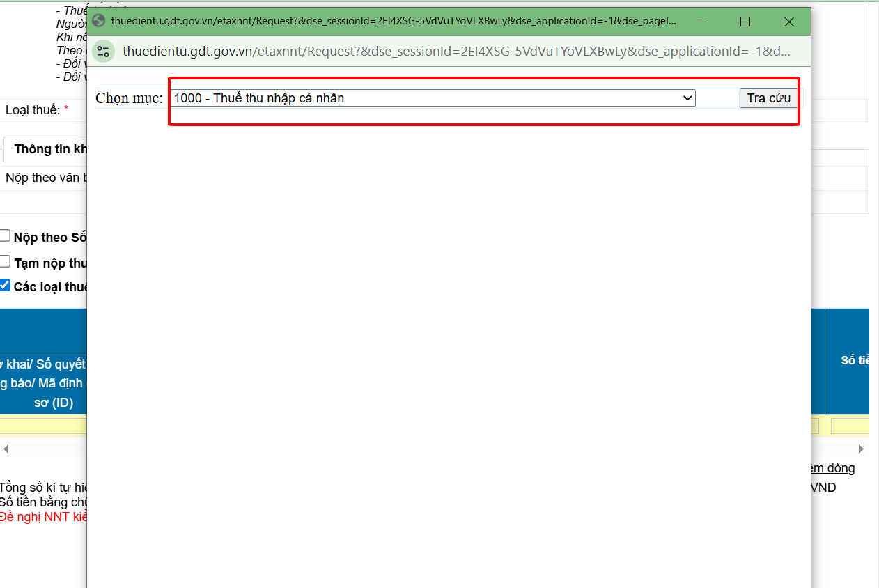Tick the "Tạm nộp thu" checkbox
The width and height of the screenshot is (879, 588).
click(x=6, y=262)
